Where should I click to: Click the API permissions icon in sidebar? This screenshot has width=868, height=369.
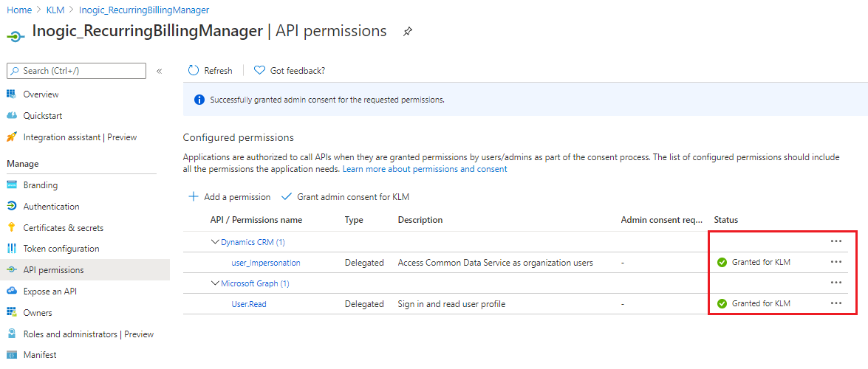[12, 270]
